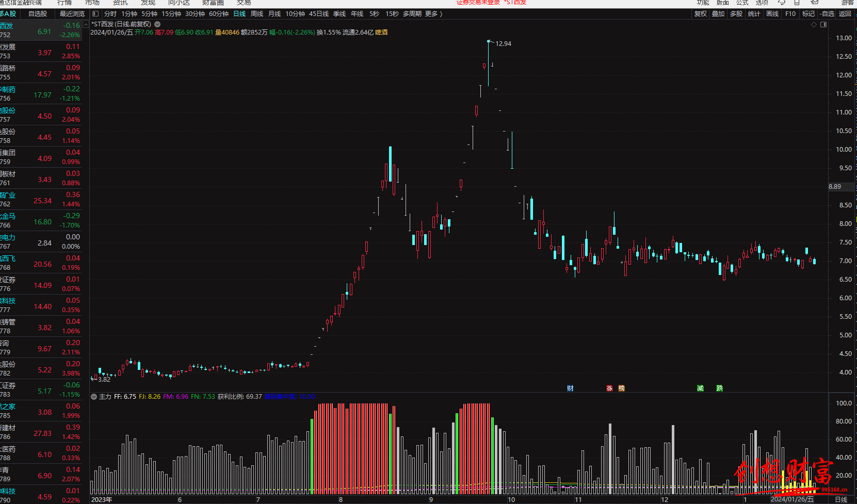Image resolution: width=857 pixels, height=504 pixels.
Task: Click the 跌 event marker on chart
Action: [x=719, y=388]
